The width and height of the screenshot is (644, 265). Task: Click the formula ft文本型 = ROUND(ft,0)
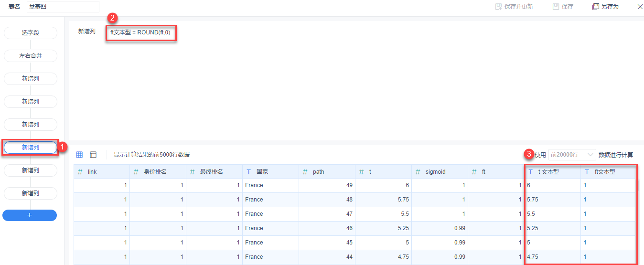tap(140, 32)
